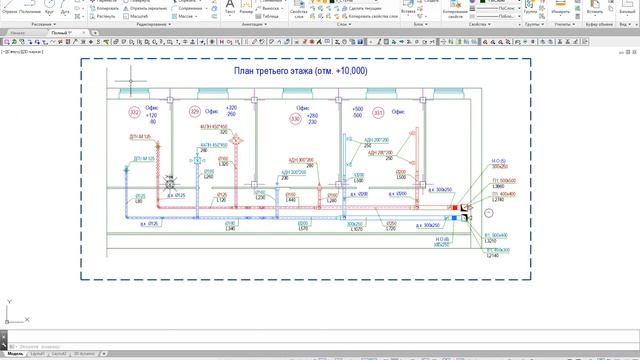
Task: Click the Базовый (Base view) button
Action: tap(627, 7)
